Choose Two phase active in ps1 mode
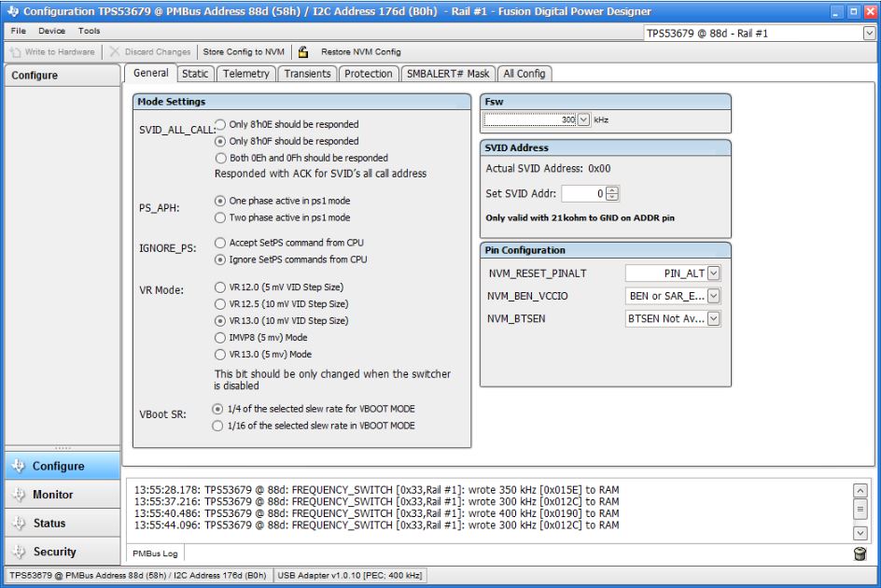881x588 pixels. click(220, 217)
